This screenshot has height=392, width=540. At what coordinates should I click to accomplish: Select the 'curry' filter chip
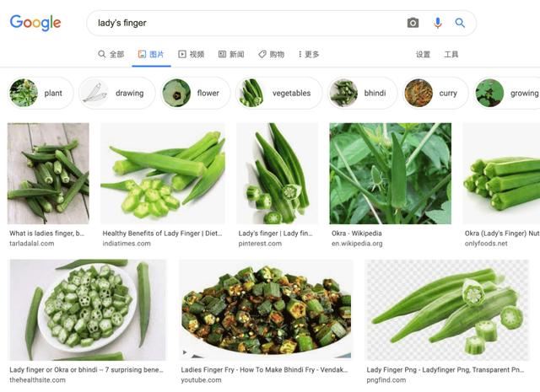pyautogui.click(x=435, y=93)
